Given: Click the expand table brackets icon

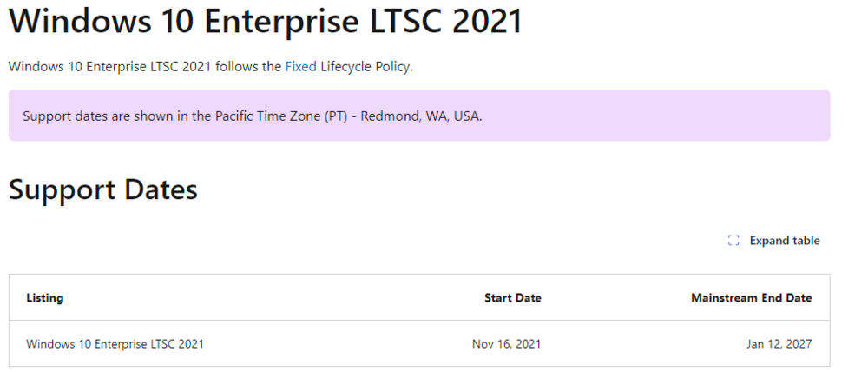Looking at the screenshot, I should 733,241.
